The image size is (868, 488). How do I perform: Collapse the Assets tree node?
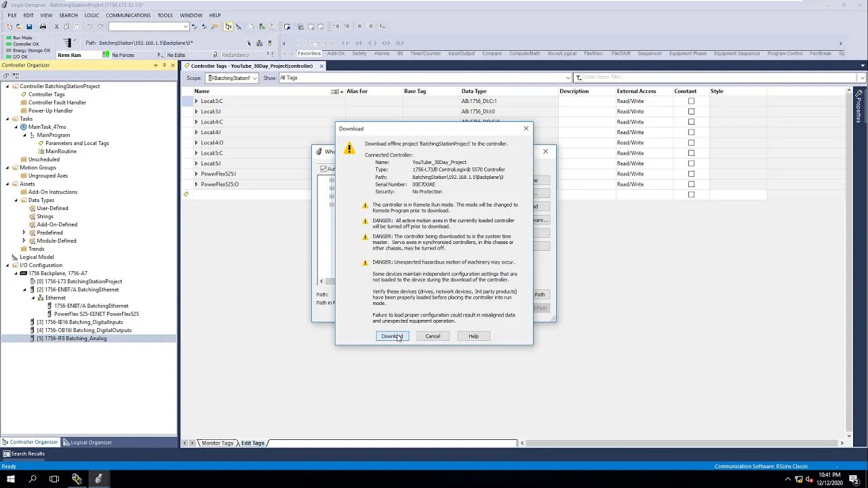click(7, 184)
